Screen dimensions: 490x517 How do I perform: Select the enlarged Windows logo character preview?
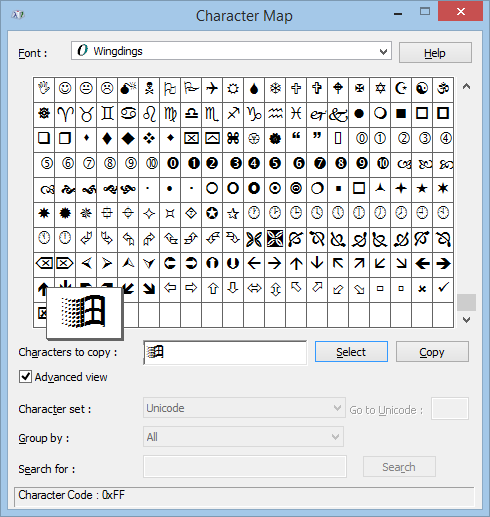[85, 313]
